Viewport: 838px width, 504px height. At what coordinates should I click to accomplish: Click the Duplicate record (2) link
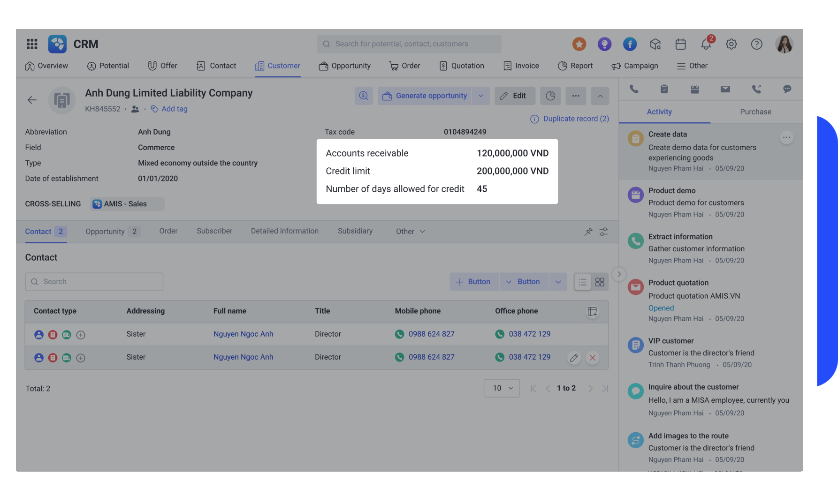tap(576, 119)
